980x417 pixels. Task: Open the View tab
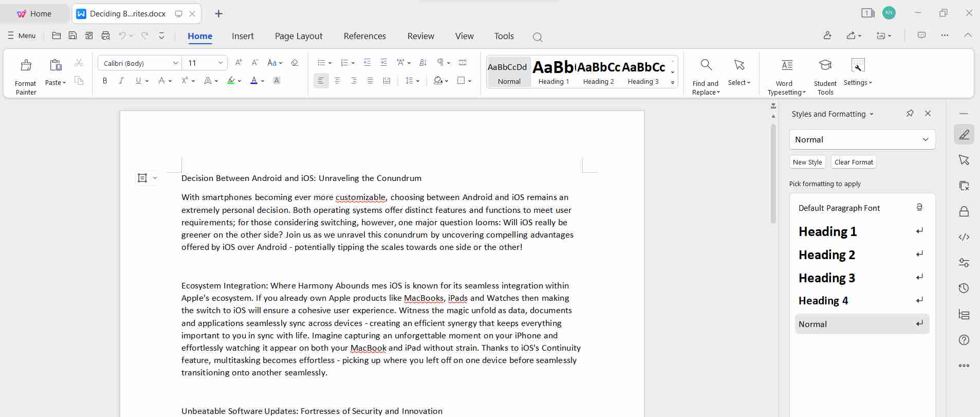coord(465,36)
